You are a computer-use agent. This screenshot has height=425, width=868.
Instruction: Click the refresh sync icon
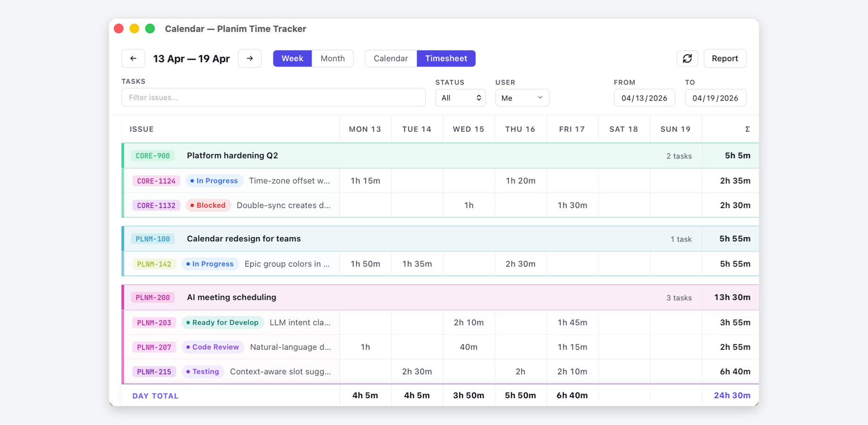pyautogui.click(x=687, y=59)
